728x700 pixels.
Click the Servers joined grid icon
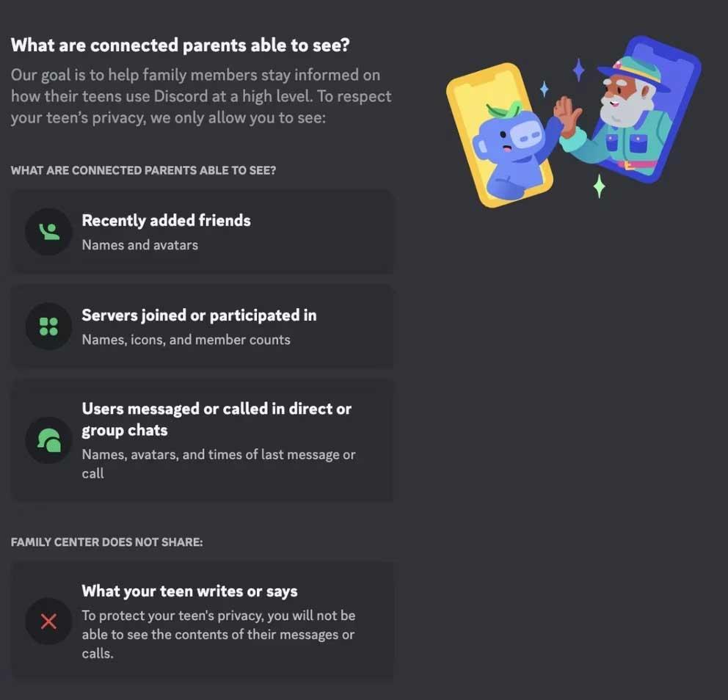[48, 327]
